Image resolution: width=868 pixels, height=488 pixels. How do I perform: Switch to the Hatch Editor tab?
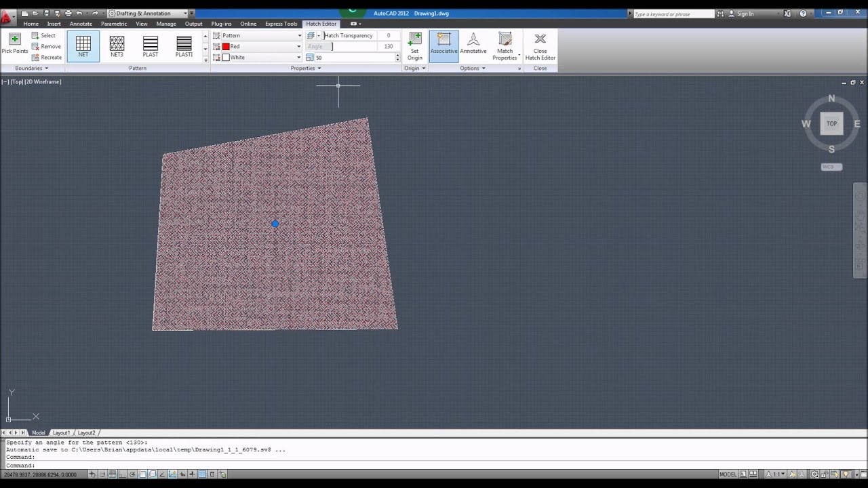point(321,24)
